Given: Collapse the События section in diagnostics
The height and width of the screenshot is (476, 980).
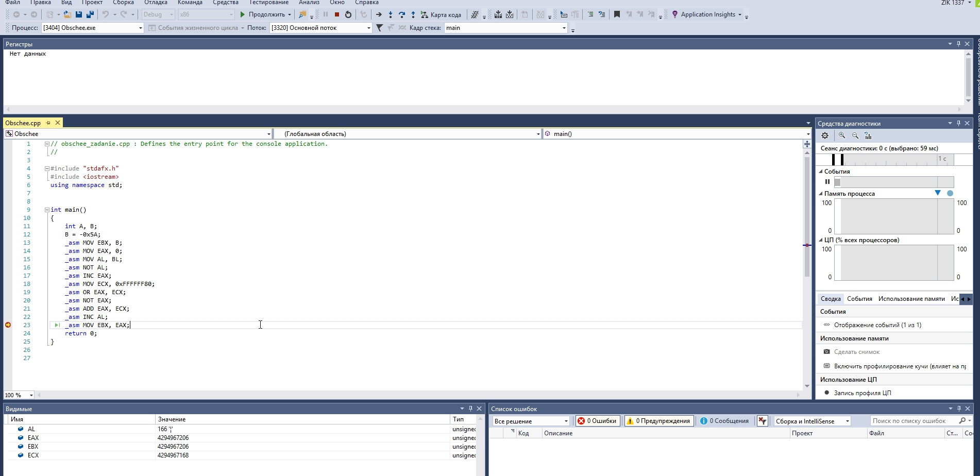Looking at the screenshot, I should pyautogui.click(x=821, y=172).
